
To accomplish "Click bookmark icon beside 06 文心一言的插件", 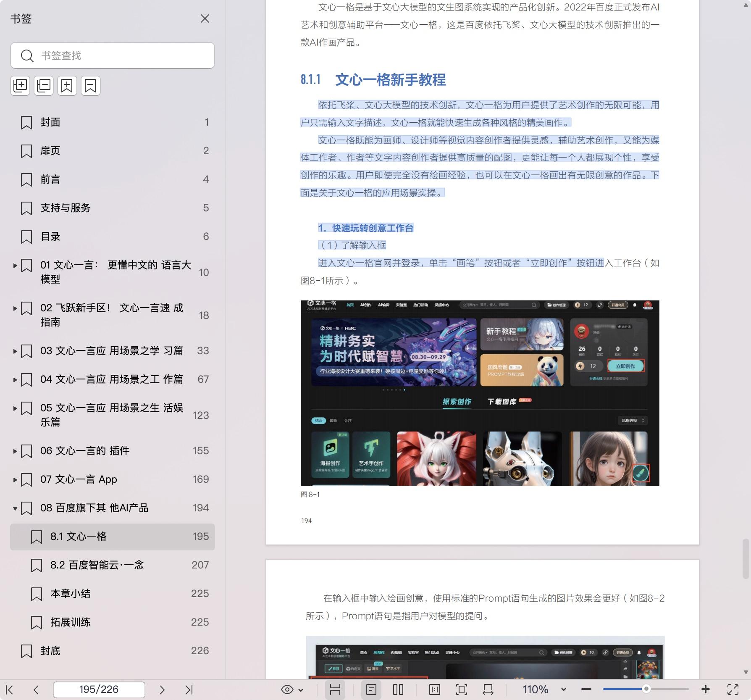I will pyautogui.click(x=26, y=451).
